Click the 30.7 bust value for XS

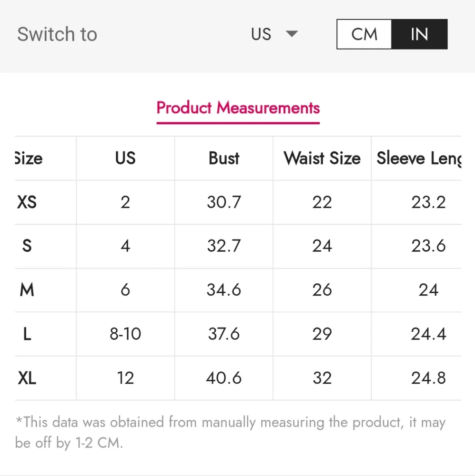(224, 202)
